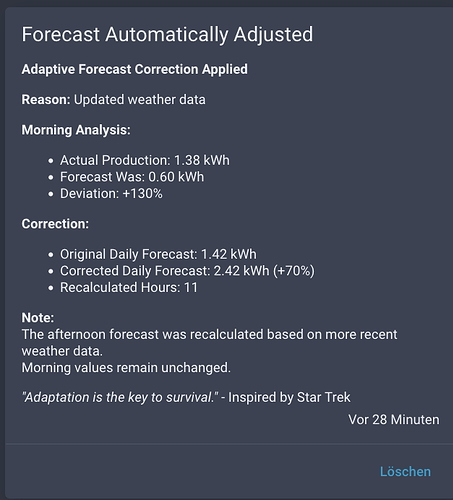Viewport: 453px width, 500px height.
Task: Click the Adaptation is the key quote
Action: coord(120,397)
